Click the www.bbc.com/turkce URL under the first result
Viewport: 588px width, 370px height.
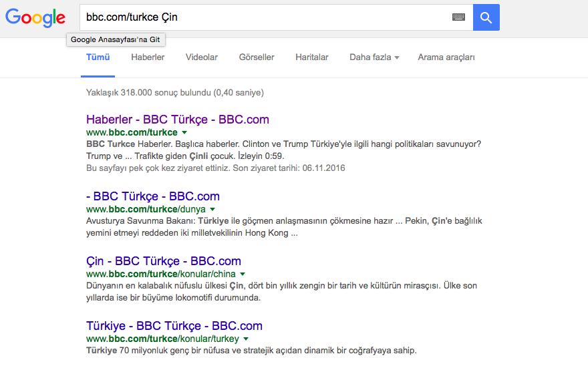click(x=132, y=132)
